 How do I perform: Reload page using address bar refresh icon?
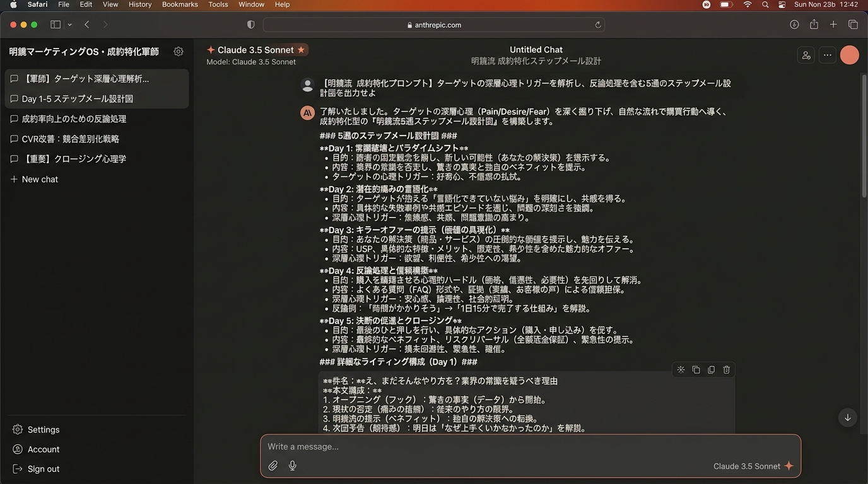coord(598,25)
